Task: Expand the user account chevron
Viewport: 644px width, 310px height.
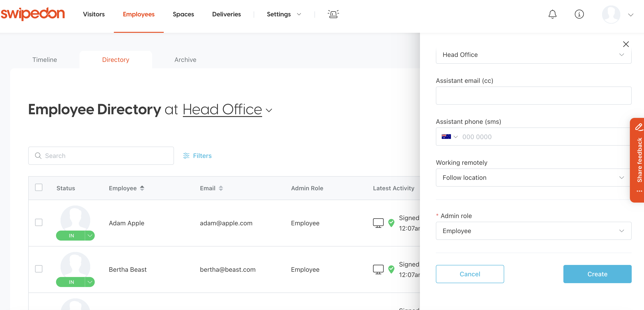Action: 631,15
